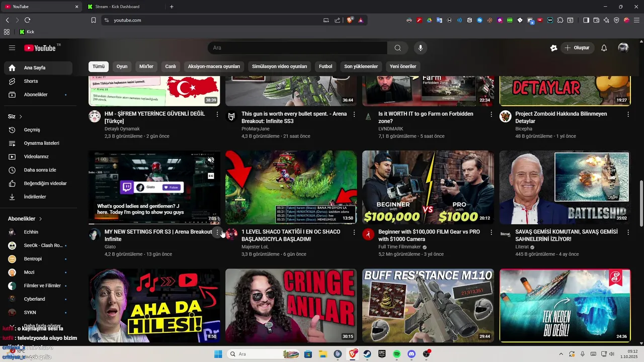Select the Canlı filter chip

(x=171, y=66)
